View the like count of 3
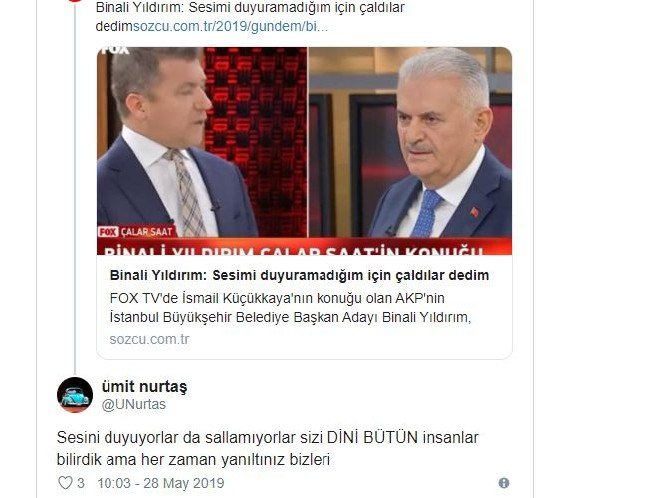The image size is (648, 498). point(81,483)
